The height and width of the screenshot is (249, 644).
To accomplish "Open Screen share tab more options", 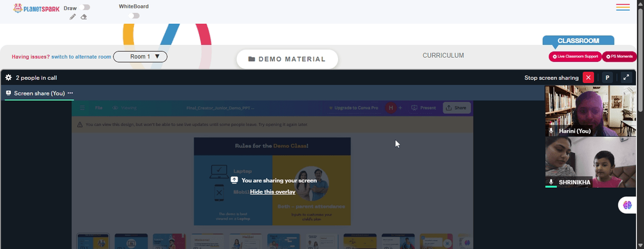I will click(70, 93).
